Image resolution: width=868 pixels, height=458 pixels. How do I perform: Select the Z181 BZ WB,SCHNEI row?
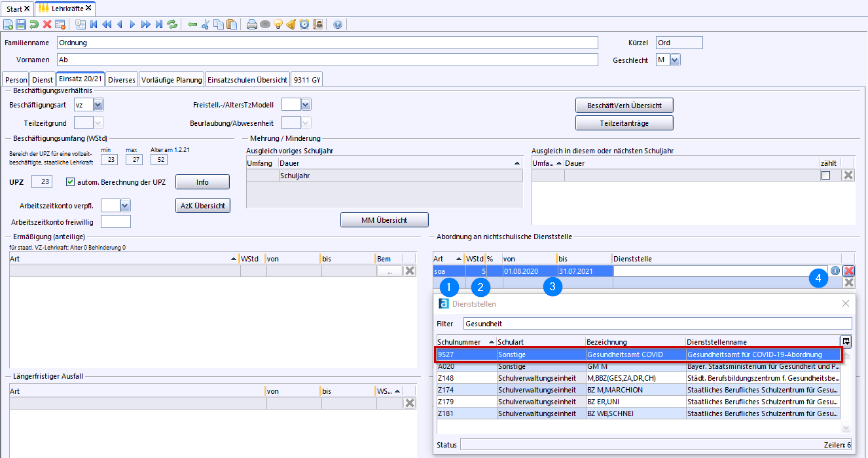[638, 413]
